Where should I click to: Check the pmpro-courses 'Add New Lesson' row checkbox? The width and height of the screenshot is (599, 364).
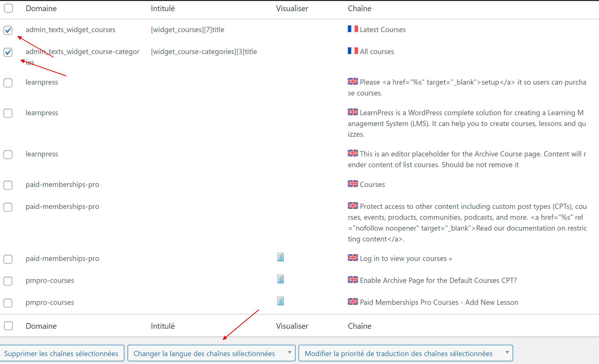(8, 303)
